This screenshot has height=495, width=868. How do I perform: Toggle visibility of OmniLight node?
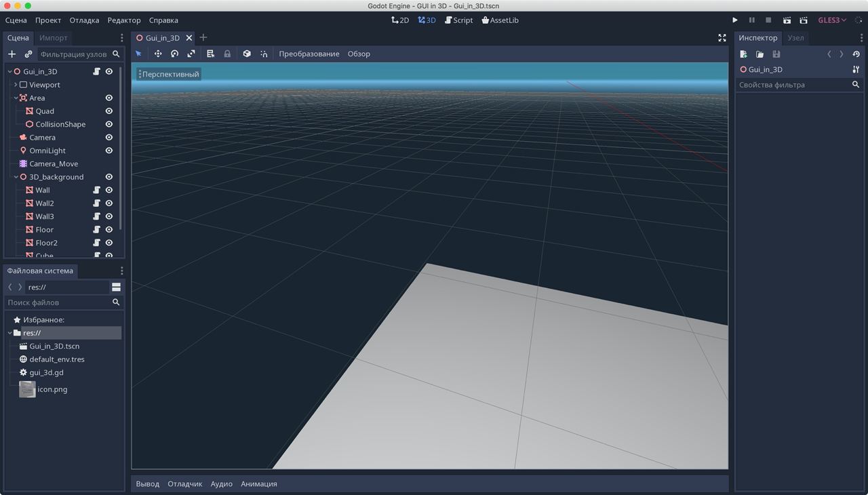108,151
